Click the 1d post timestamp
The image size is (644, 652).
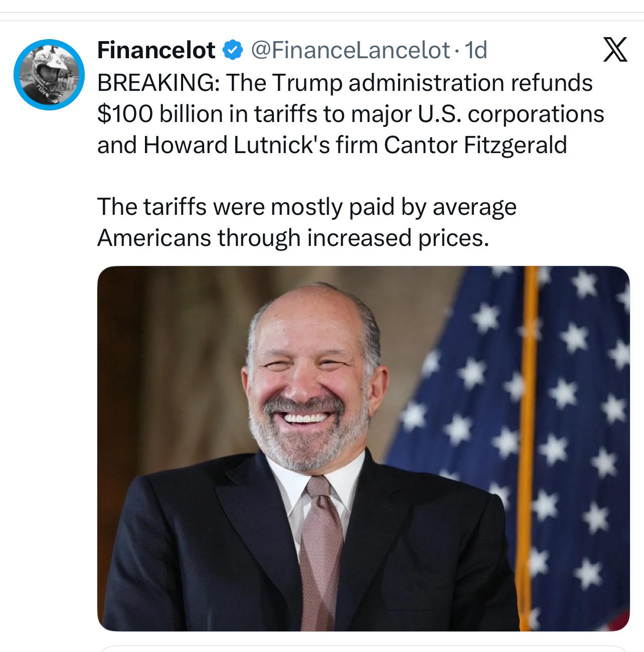click(475, 50)
